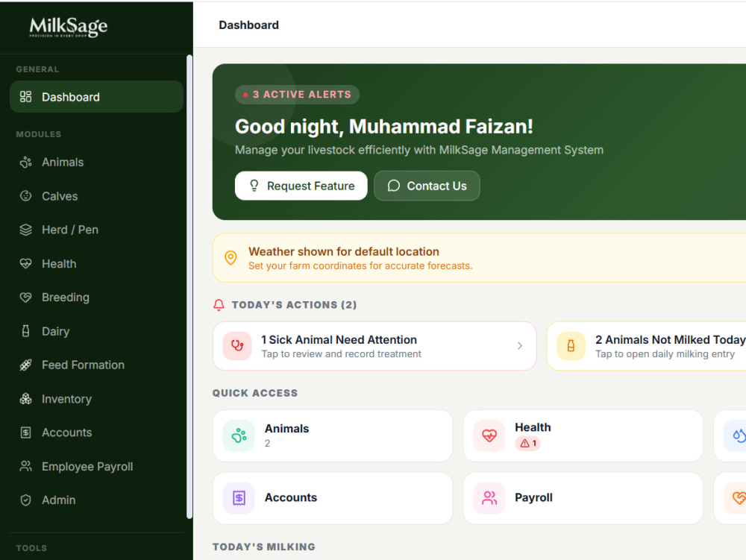The height and width of the screenshot is (560, 746).
Task: Click the milk bottle icon on Not Milked card
Action: (x=571, y=345)
